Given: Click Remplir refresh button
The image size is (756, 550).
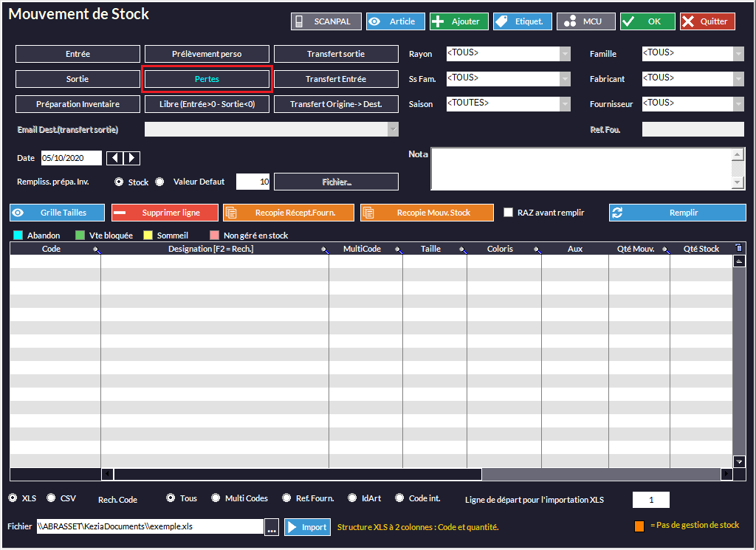Looking at the screenshot, I should pos(677,213).
